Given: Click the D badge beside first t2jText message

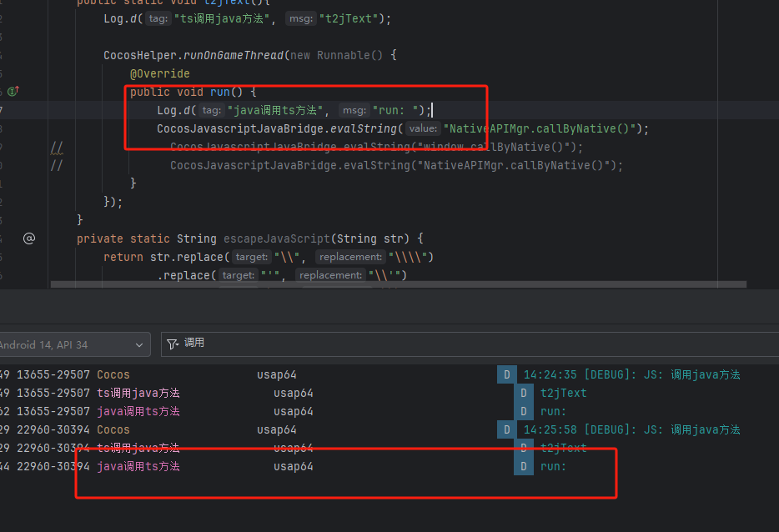Looking at the screenshot, I should click(524, 393).
